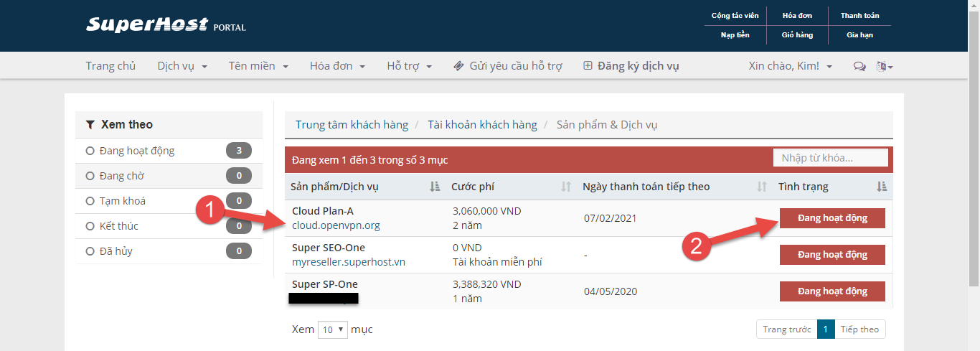
Task: Select the Đang hoạt động filter radio
Action: [90, 151]
